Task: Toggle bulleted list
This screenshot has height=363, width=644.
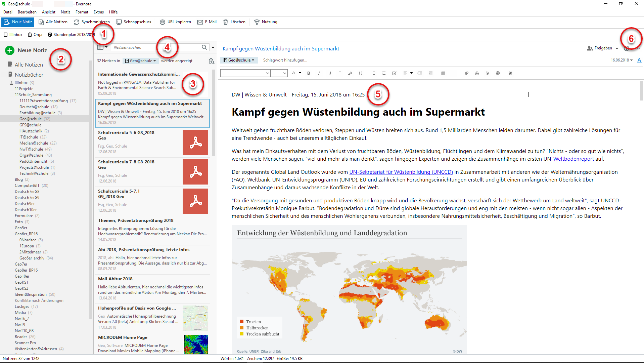Action: point(373,73)
